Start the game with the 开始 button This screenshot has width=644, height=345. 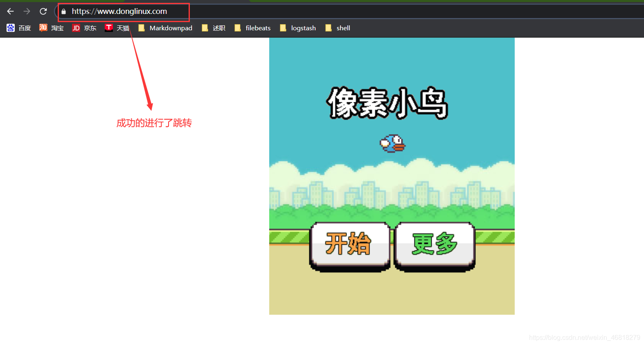click(x=349, y=247)
